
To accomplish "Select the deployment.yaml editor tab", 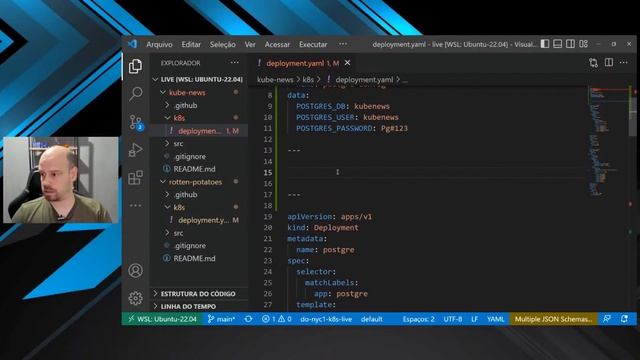I will (302, 63).
